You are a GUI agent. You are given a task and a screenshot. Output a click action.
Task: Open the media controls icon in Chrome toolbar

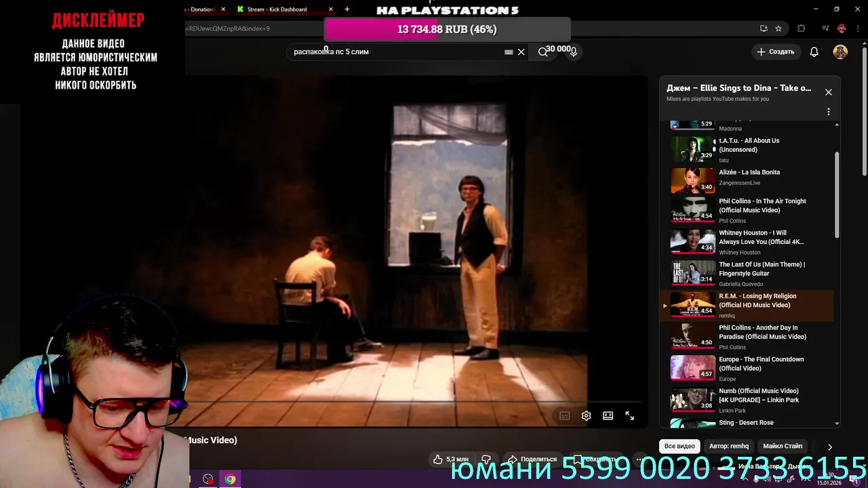pos(825,28)
